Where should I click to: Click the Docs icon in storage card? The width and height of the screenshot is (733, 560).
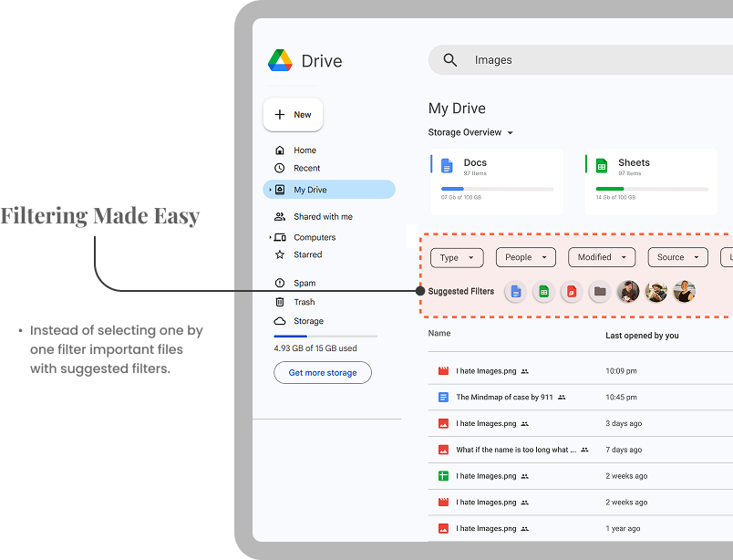[447, 166]
